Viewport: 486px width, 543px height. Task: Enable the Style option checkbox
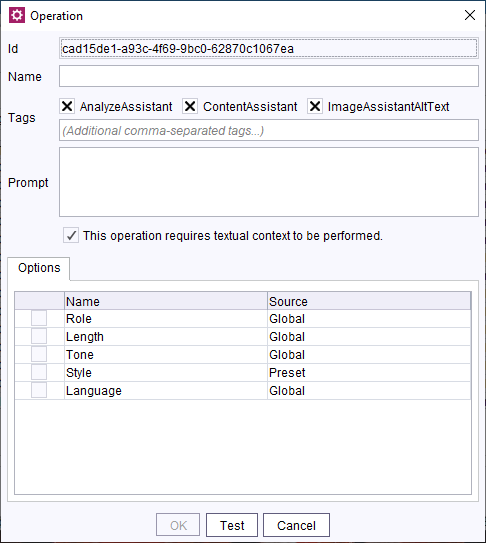pos(39,372)
